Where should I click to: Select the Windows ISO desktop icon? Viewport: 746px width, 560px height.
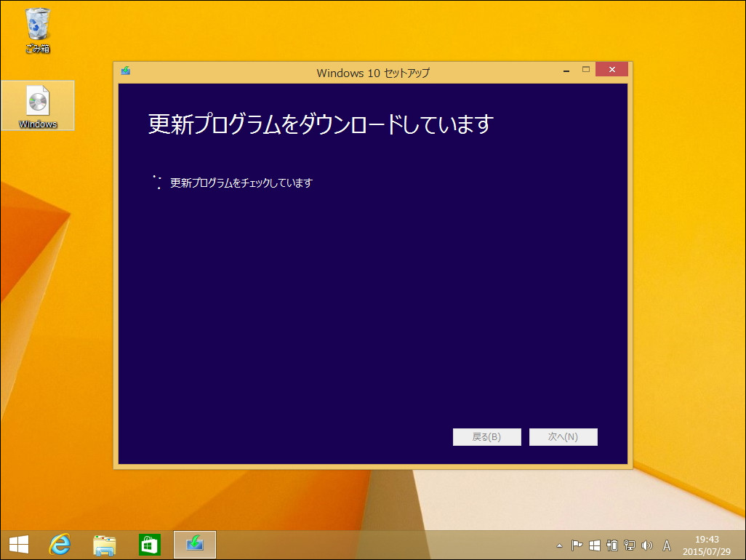(38, 105)
